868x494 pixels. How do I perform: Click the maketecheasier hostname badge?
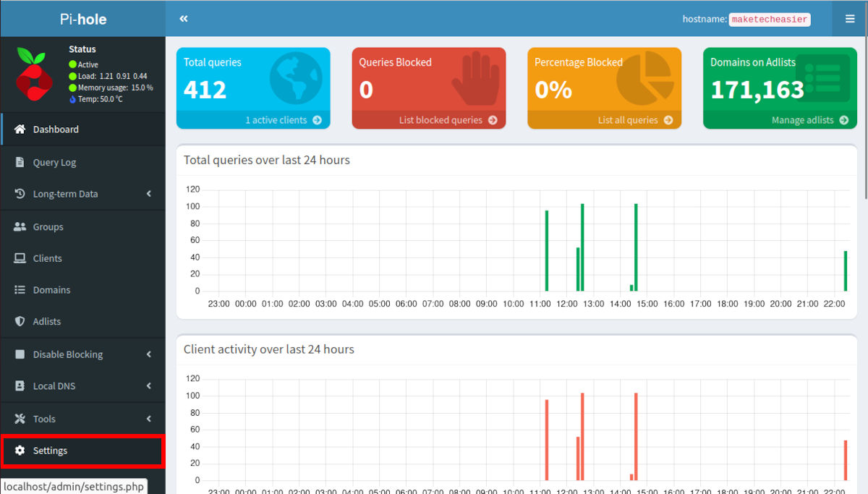769,20
